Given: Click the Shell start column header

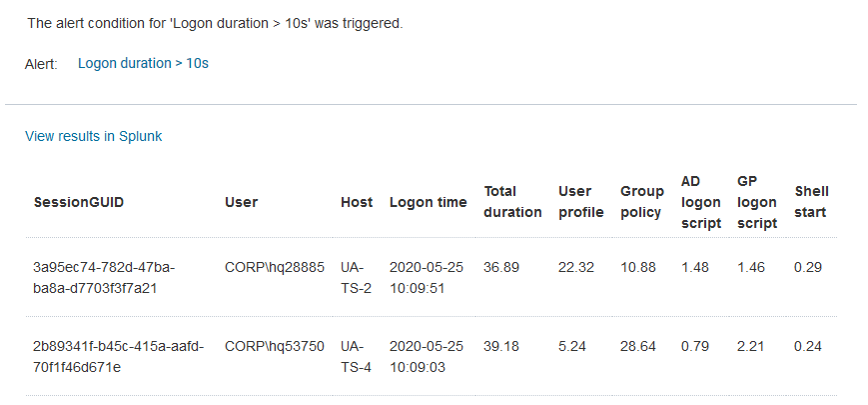Looking at the screenshot, I should point(811,201).
